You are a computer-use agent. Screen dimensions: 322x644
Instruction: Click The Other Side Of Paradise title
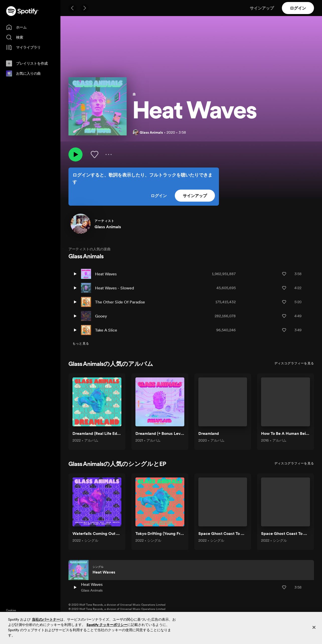click(x=120, y=302)
